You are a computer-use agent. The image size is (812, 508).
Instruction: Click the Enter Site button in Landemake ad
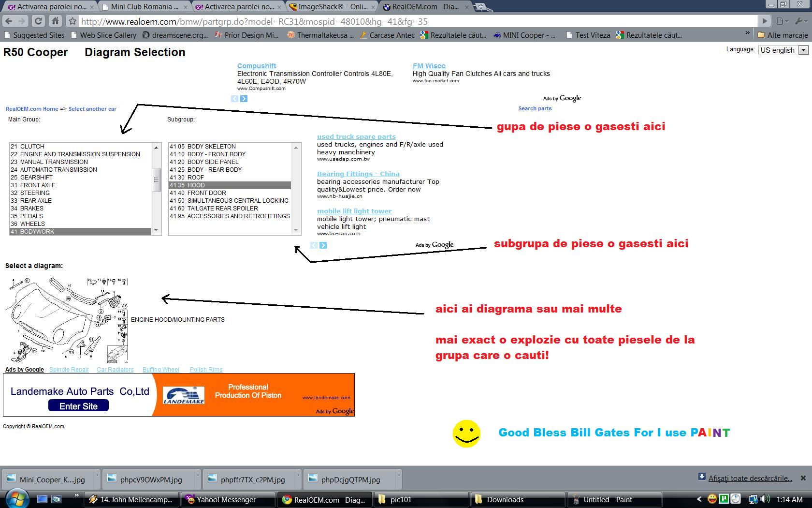tap(78, 406)
